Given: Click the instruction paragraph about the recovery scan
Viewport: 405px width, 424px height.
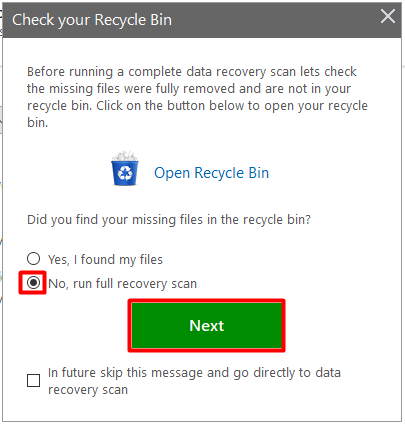Looking at the screenshot, I should coord(197,97).
